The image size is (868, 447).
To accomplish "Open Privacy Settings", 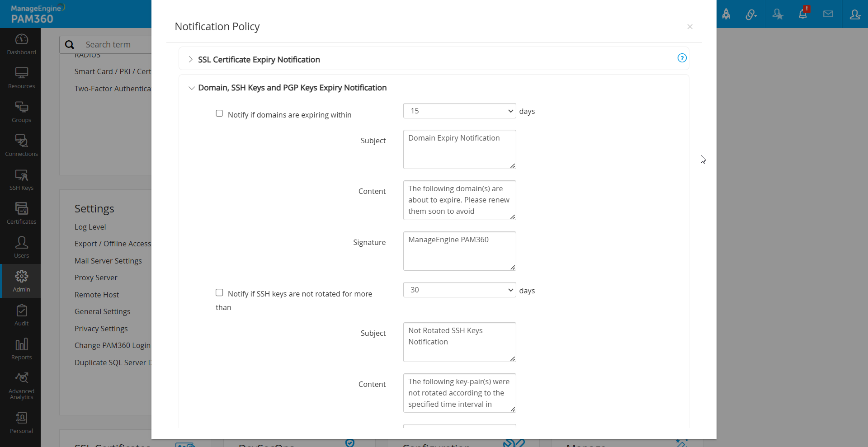I will [101, 329].
